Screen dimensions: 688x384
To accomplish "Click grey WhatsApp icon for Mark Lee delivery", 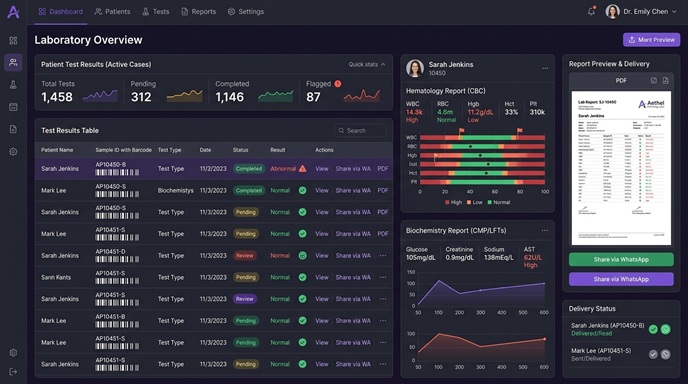I will pos(666,354).
